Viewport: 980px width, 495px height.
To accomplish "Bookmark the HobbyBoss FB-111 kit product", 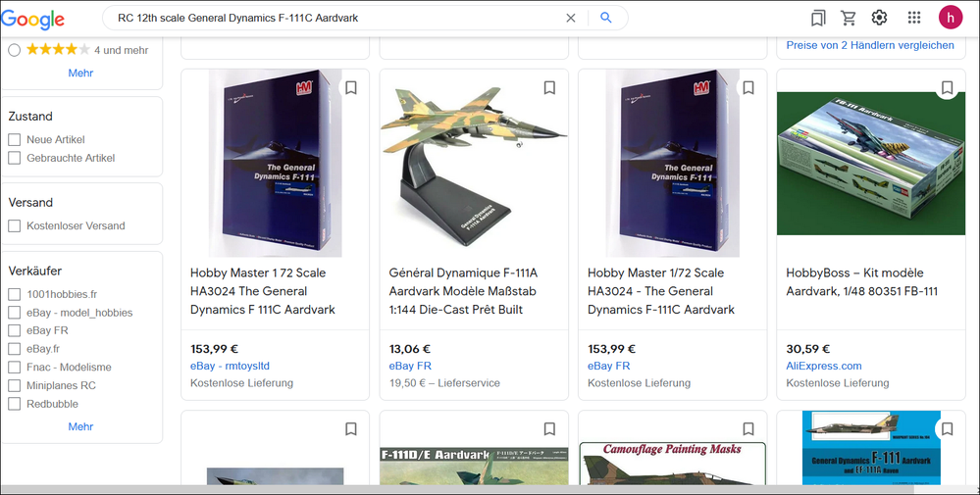I will tap(947, 87).
